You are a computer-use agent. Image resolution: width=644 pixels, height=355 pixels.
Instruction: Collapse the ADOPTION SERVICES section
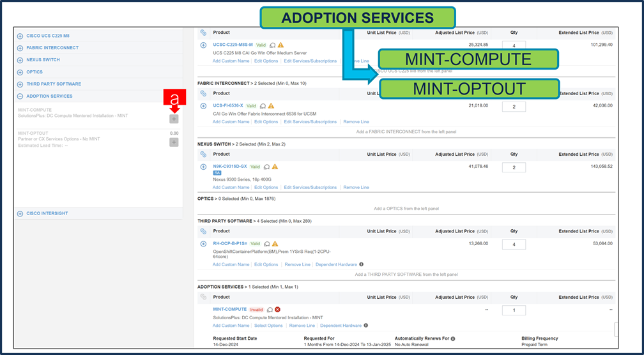(20, 96)
